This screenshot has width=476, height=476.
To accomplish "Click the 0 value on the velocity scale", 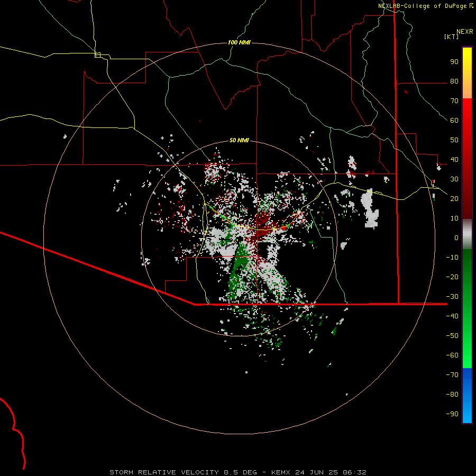I will [x=456, y=238].
